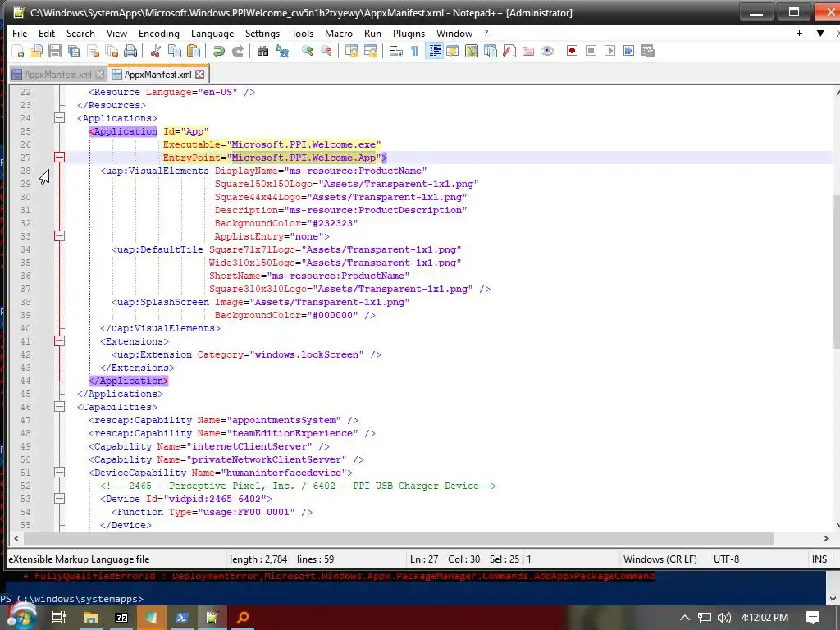840x630 pixels.
Task: Click horizontal scrollbar right arrow
Action: click(x=825, y=538)
